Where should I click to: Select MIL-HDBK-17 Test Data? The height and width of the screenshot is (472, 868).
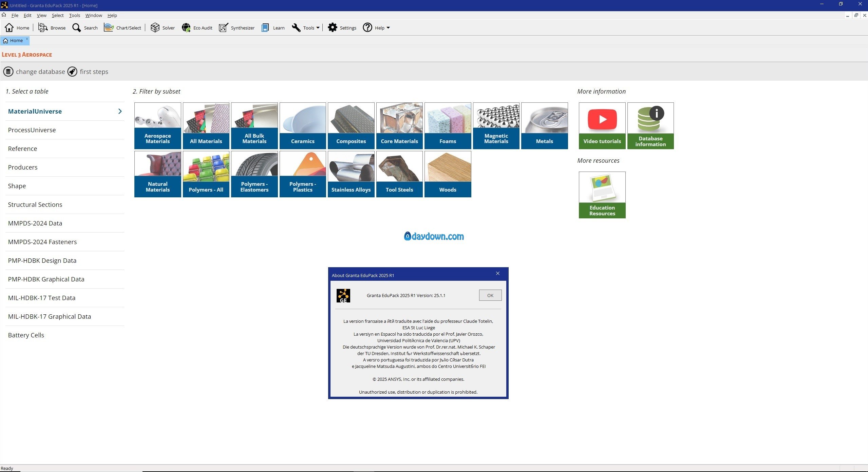point(65,298)
